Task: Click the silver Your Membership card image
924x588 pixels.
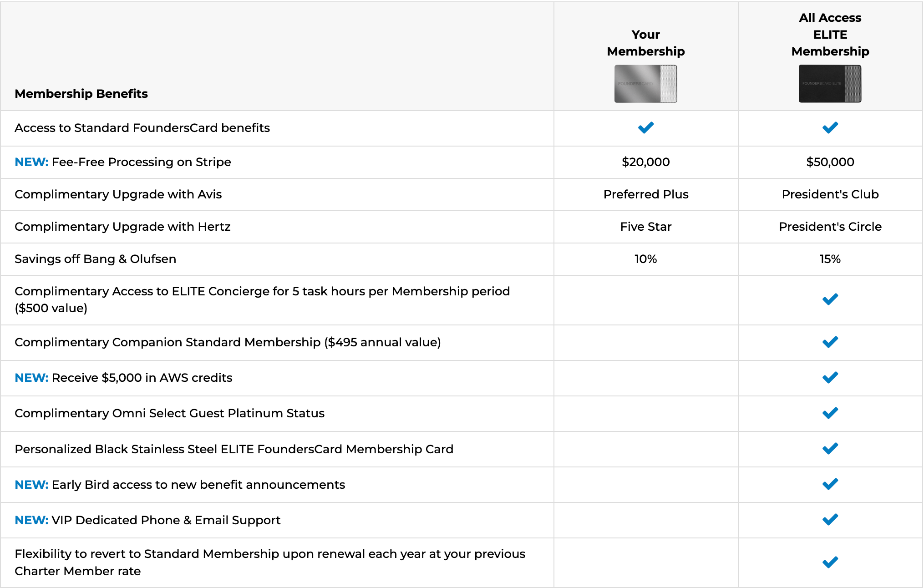Action: (645, 84)
